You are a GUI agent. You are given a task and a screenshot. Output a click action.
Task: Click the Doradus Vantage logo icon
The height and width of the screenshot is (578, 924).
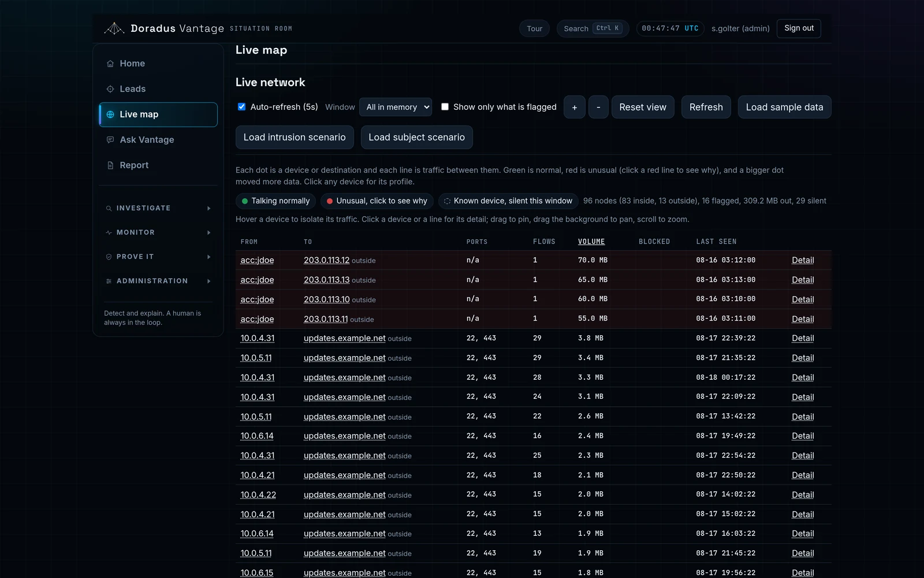[114, 28]
